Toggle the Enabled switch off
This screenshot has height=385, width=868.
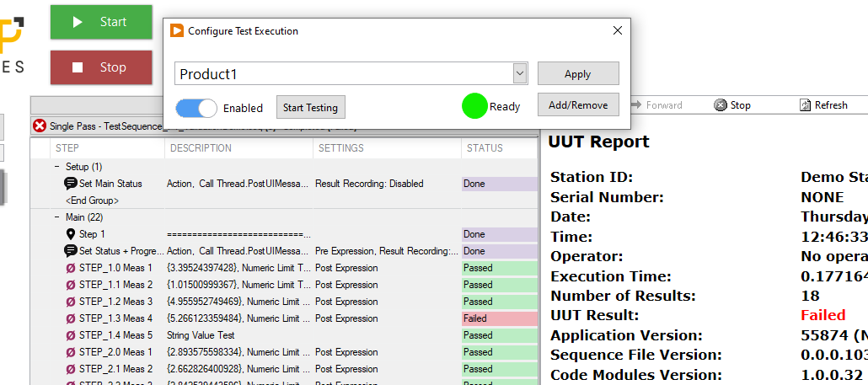click(x=196, y=108)
